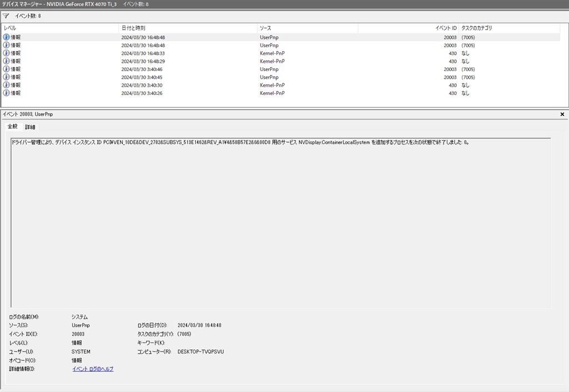The image size is (569, 392).
Task: Click info icon of 3:40:30 Kernel-PnP row
Action: (6, 85)
